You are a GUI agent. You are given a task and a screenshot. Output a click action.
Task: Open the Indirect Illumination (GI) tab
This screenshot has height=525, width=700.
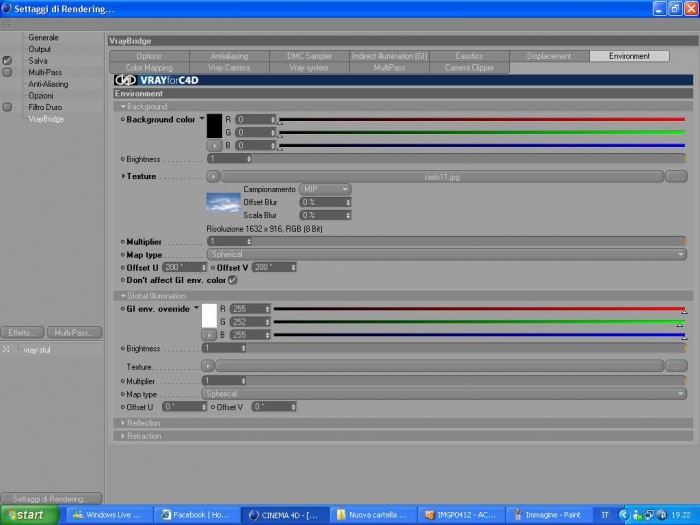(x=389, y=56)
